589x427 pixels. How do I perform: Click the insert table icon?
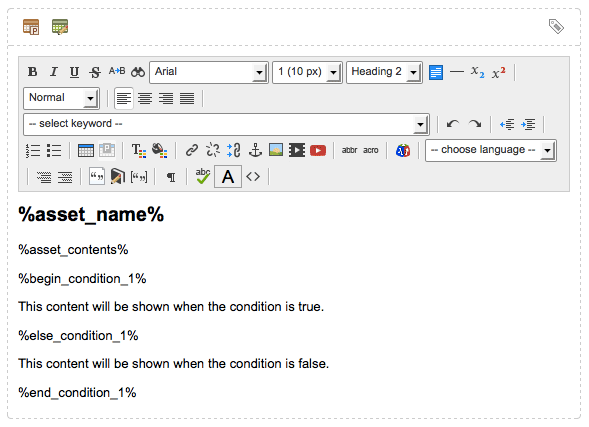[86, 151]
